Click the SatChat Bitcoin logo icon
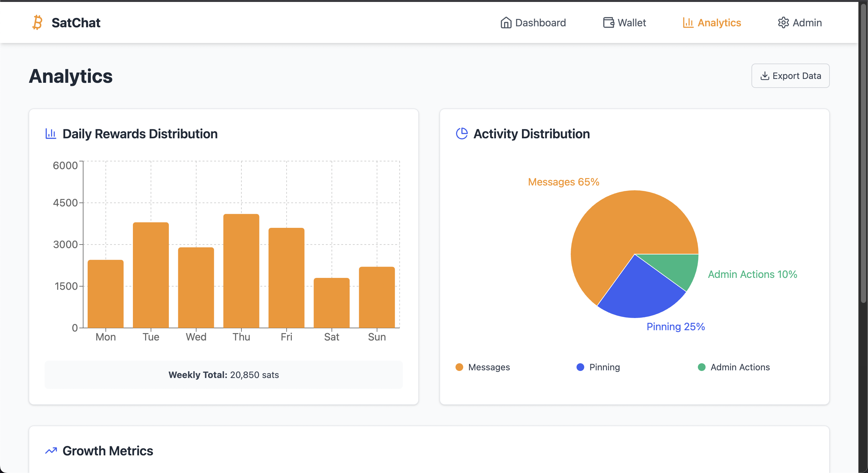Image resolution: width=868 pixels, height=473 pixels. point(37,22)
